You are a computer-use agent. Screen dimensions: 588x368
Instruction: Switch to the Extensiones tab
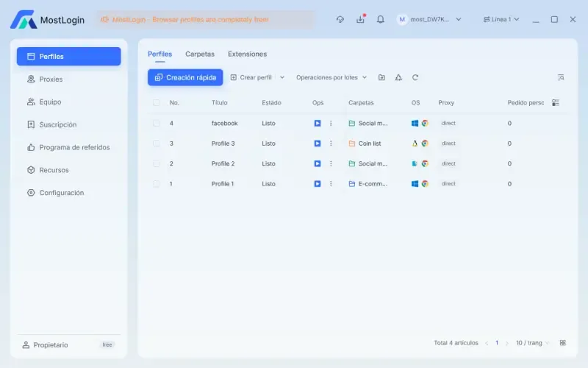[247, 54]
